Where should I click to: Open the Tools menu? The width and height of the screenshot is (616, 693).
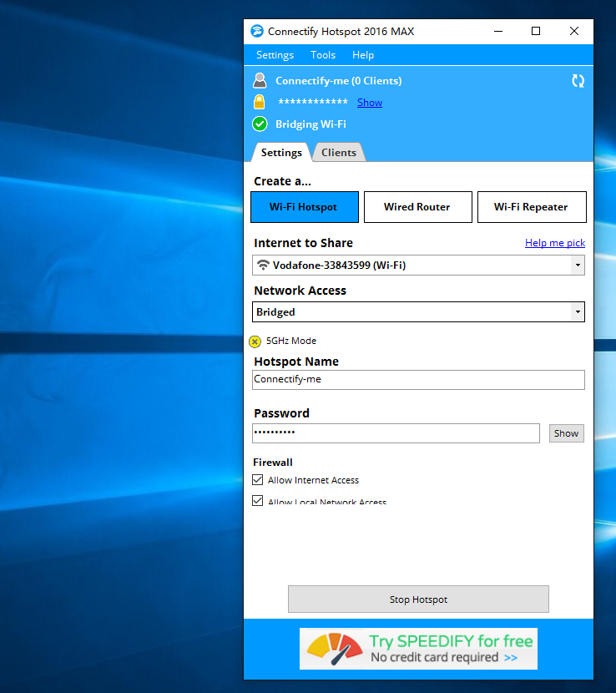(323, 55)
